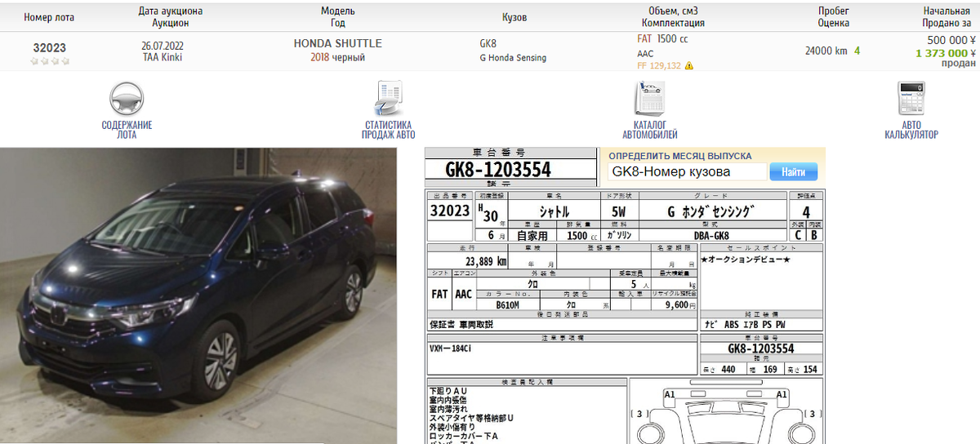The image size is (980, 444).
Task: Click the auction date 26.07.2022
Action: [x=162, y=46]
